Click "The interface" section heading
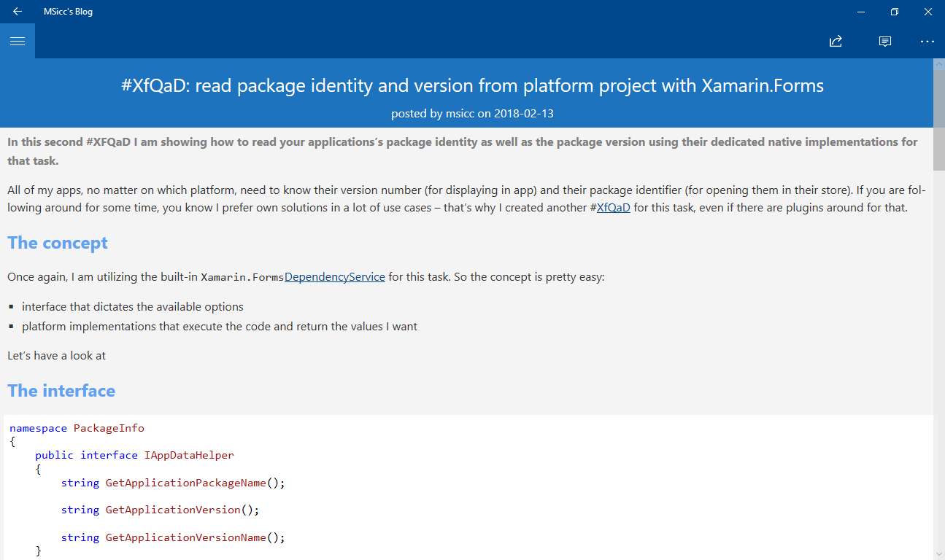Viewport: 945px width, 560px height. point(61,391)
